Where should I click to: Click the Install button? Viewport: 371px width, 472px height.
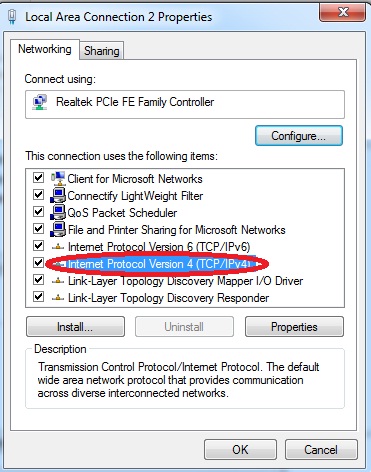[75, 327]
